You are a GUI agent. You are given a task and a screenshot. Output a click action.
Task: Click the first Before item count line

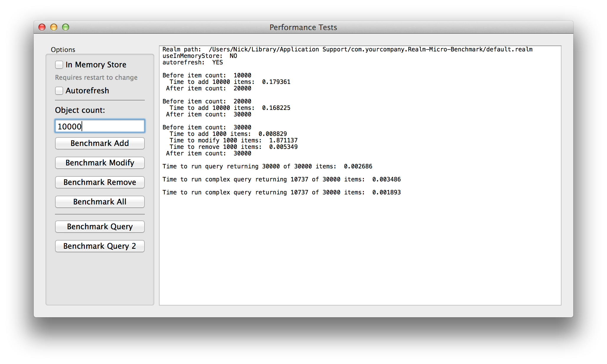click(x=207, y=75)
